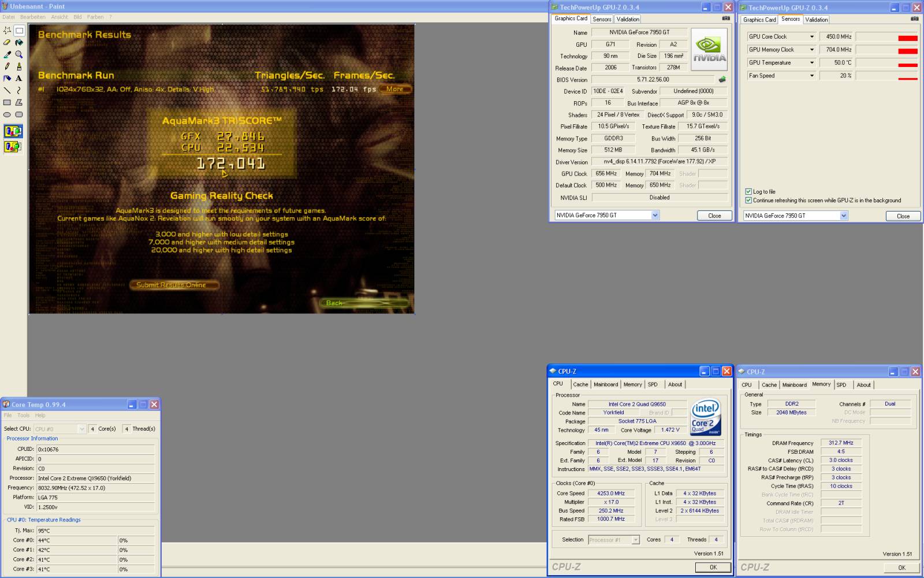Toggle the Log to file checkbox

[748, 191]
